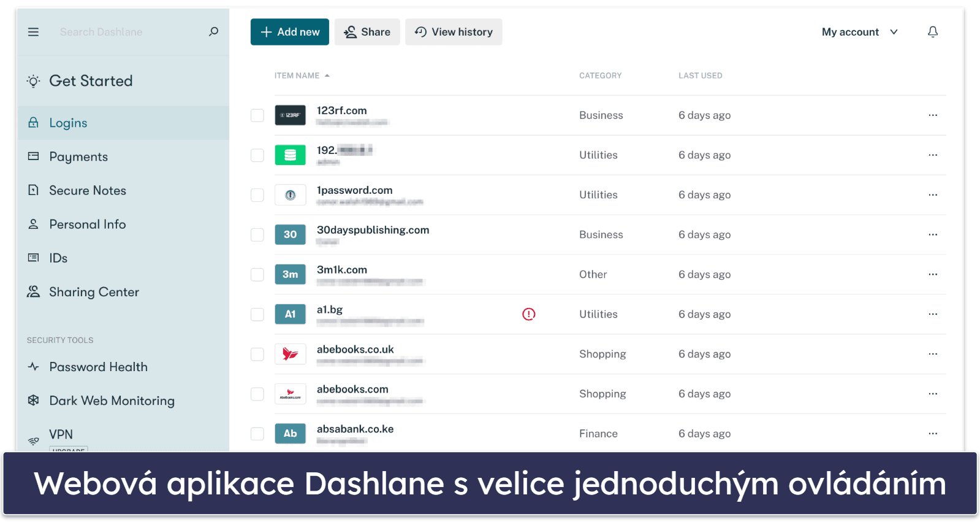Image resolution: width=980 pixels, height=522 pixels.
Task: Check the 30dayspublishing.com checkbox
Action: coord(257,235)
